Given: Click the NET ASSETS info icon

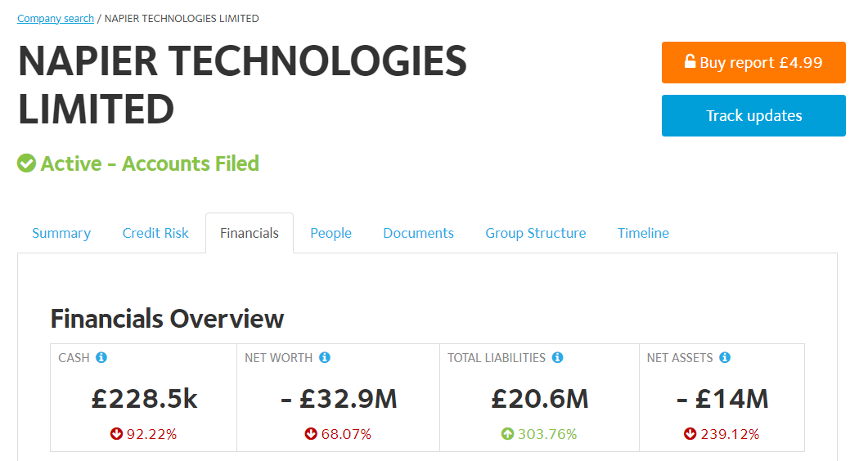Looking at the screenshot, I should pyautogui.click(x=725, y=358).
